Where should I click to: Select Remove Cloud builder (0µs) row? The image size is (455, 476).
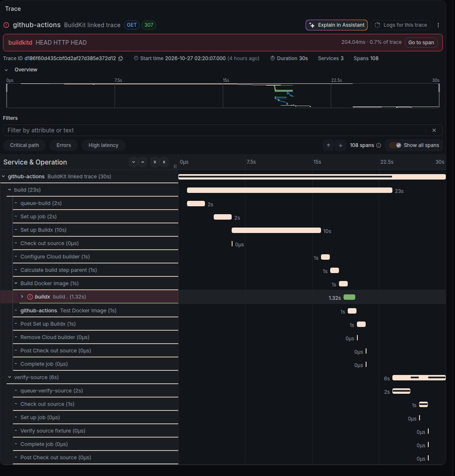95,337
